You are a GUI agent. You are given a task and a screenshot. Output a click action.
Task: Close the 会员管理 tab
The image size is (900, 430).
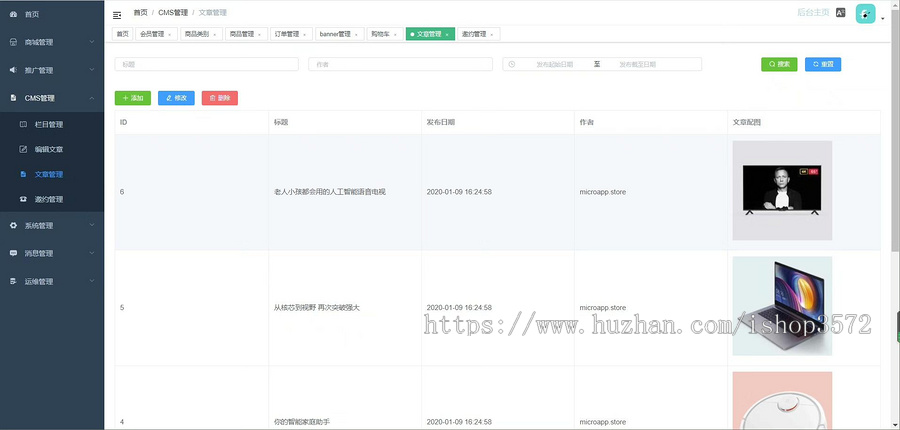[x=169, y=34]
